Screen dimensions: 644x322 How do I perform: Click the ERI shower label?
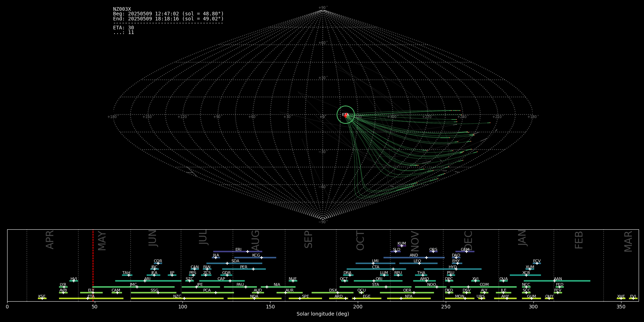(239, 249)
